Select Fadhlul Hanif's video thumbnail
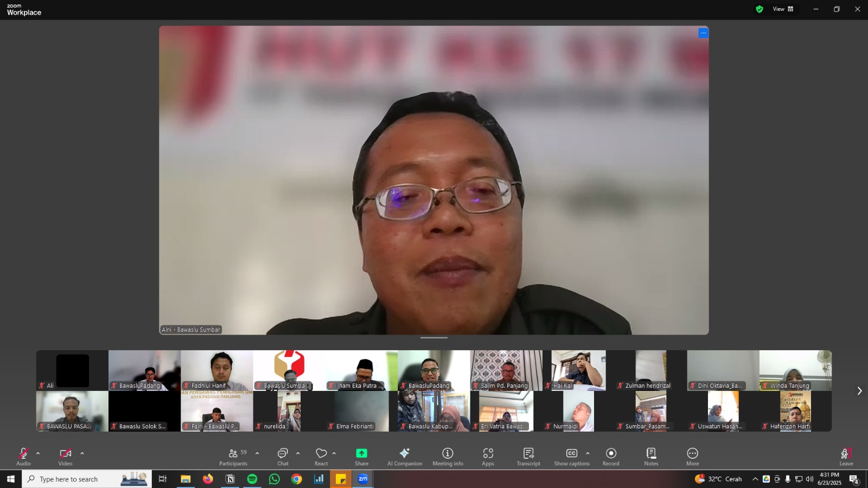Image resolution: width=868 pixels, height=488 pixels. pos(216,370)
